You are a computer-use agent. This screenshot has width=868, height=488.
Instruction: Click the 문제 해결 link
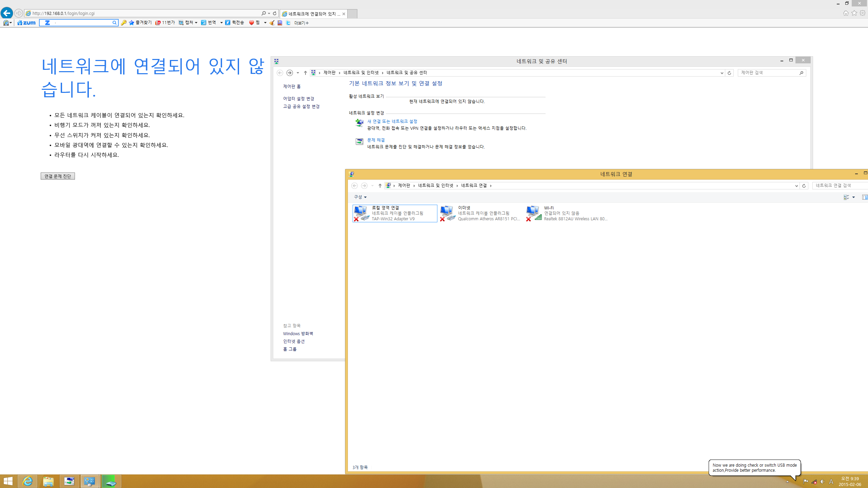[376, 140]
